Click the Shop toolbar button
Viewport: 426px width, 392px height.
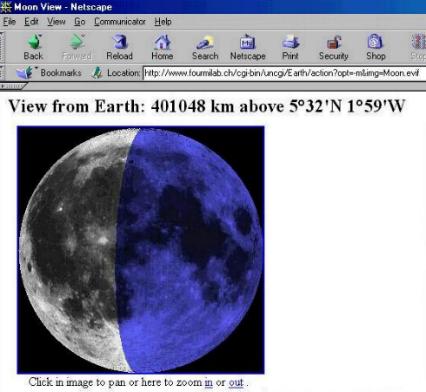(x=376, y=47)
